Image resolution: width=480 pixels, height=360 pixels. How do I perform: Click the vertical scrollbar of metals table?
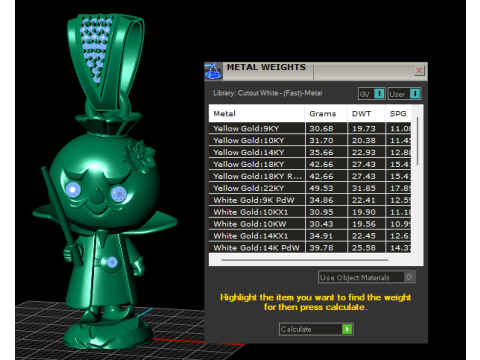[417, 142]
